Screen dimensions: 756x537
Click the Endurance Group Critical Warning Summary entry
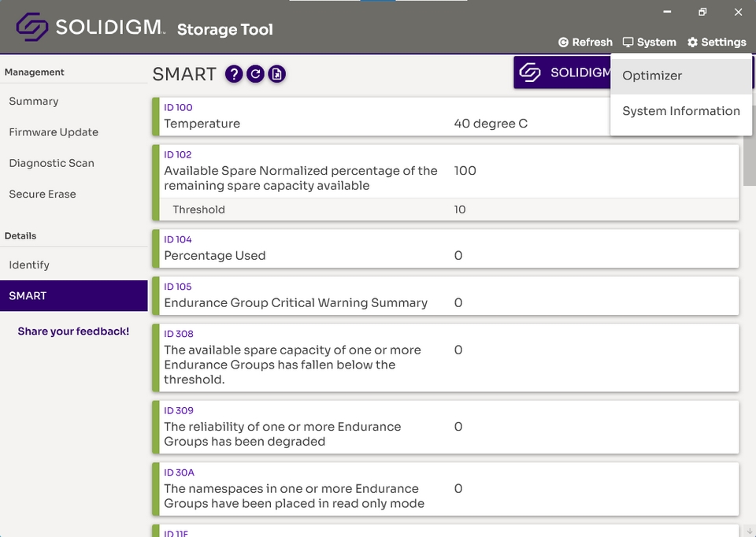click(x=446, y=296)
